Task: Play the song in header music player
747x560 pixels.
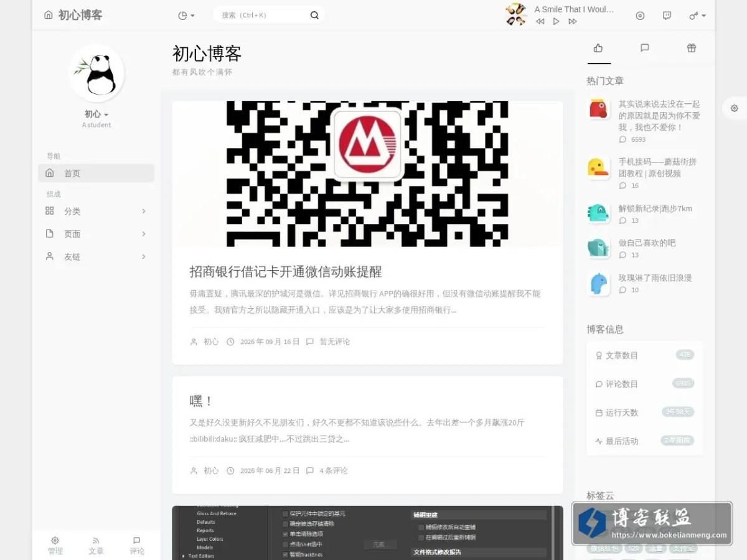Action: [556, 21]
